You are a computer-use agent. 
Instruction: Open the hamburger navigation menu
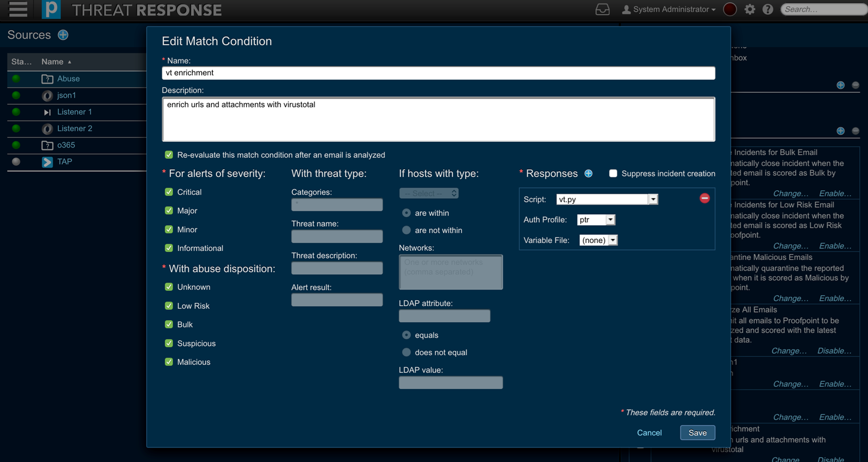(x=18, y=9)
